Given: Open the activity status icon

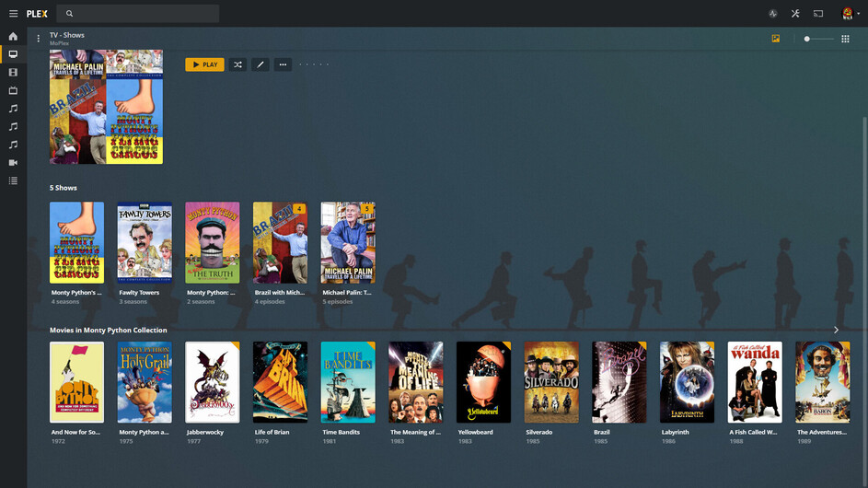Looking at the screenshot, I should [773, 13].
